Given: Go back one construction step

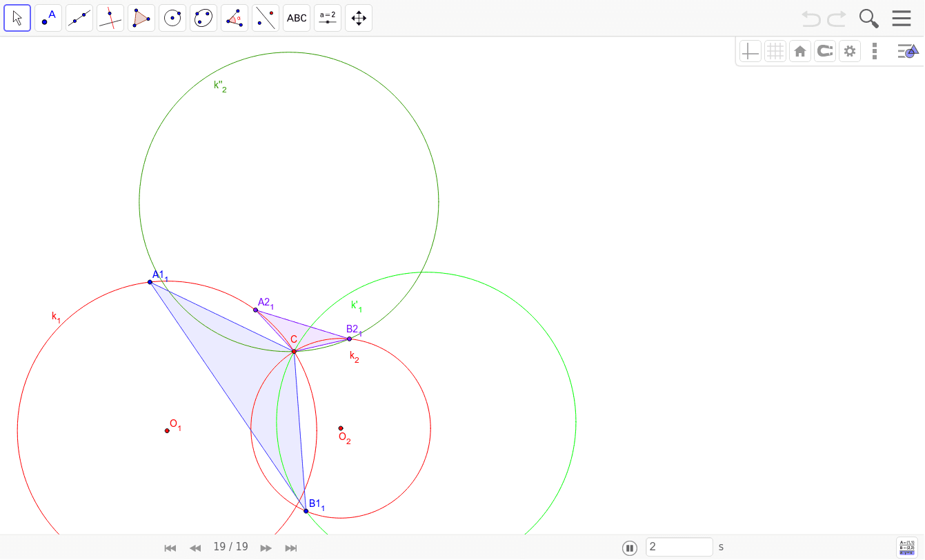Looking at the screenshot, I should point(195,548).
